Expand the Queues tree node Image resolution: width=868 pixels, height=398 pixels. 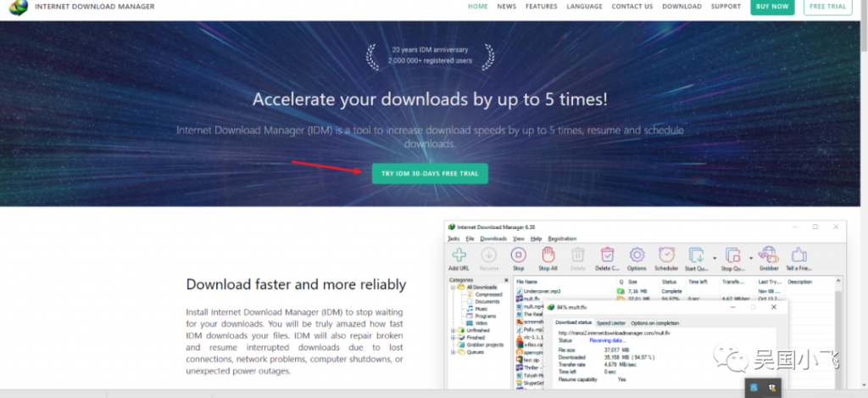453,352
